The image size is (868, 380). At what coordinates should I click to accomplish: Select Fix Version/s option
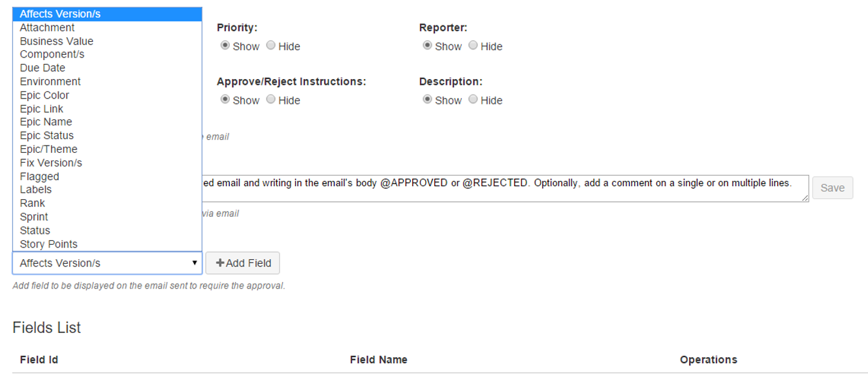(107, 163)
